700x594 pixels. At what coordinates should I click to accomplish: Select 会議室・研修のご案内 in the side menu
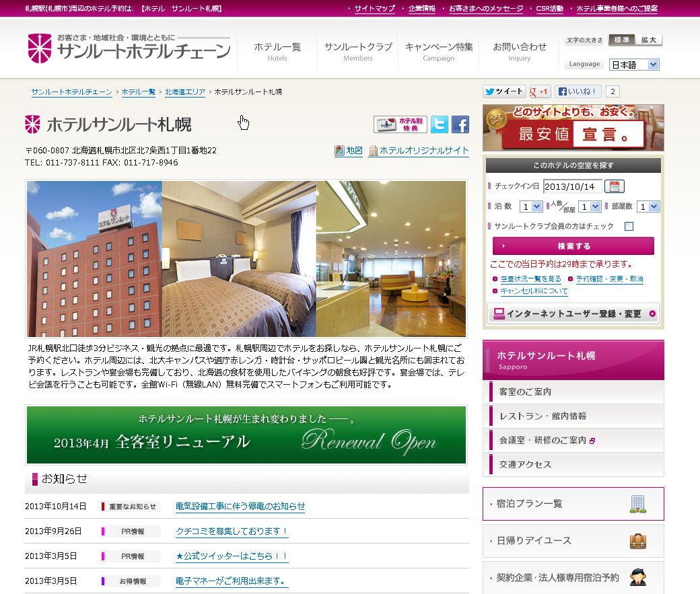[x=573, y=441]
